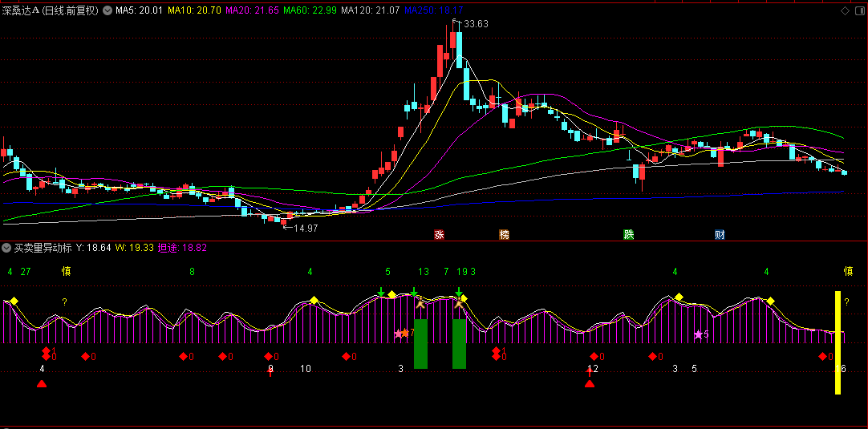The image size is (868, 429).
Task: Open the dropdown beside 深桑达A title
Action: click(107, 10)
